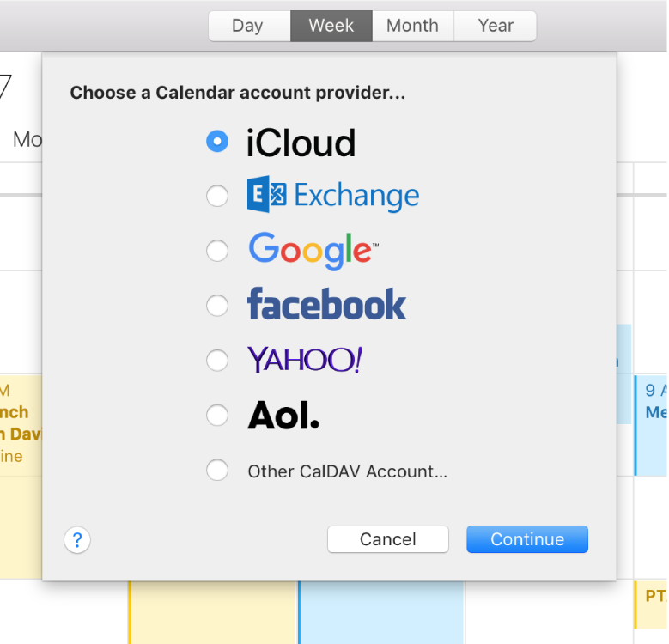669x644 pixels.
Task: Click the Aol. logo
Action: coord(283,416)
